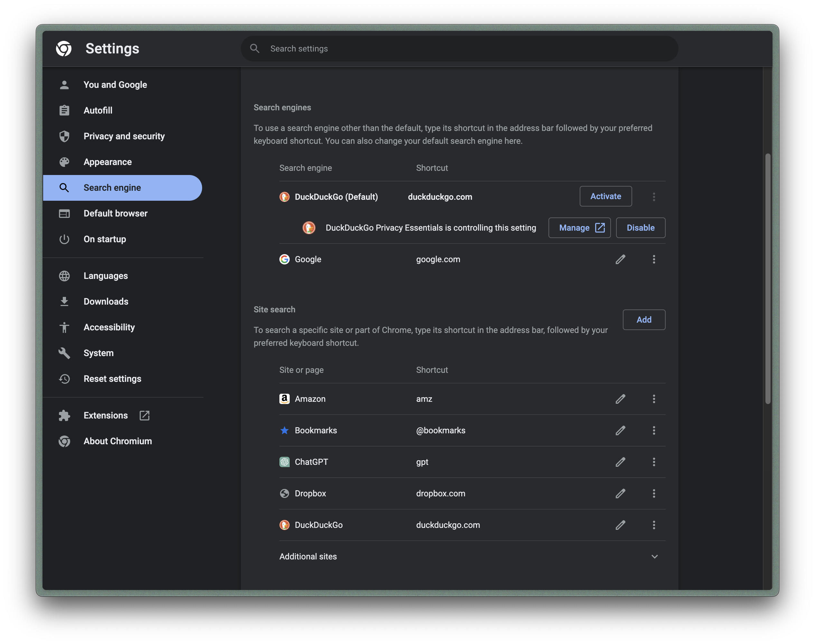Click the Chromium logo next to Settings
Viewport: 815px width, 644px height.
pyautogui.click(x=64, y=49)
